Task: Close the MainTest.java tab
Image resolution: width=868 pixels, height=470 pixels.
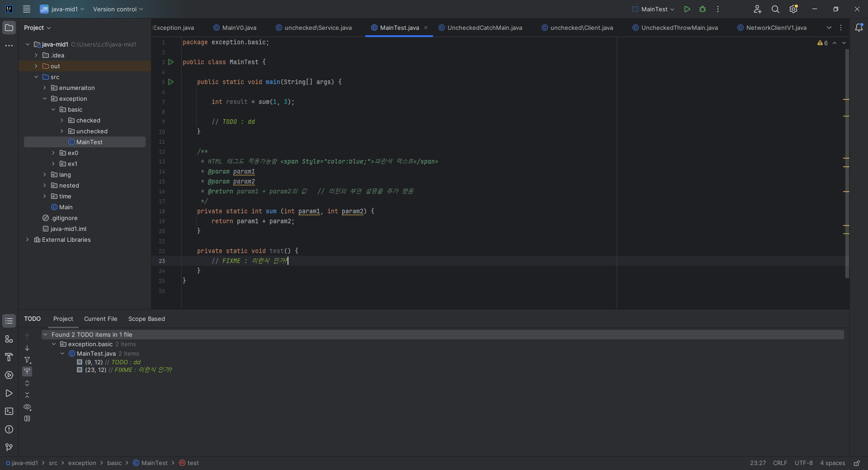Action: pyautogui.click(x=426, y=28)
